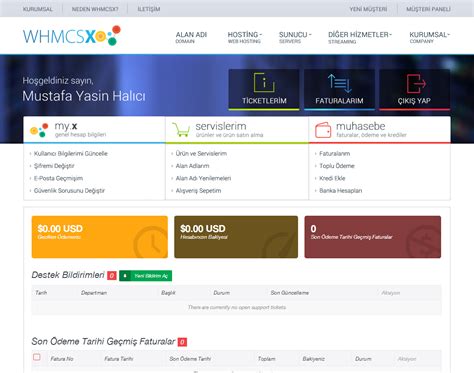This screenshot has height=373, width=474.
Task: Open MÜŞTERİ PANELİ in the top bar
Action: [x=428, y=9]
